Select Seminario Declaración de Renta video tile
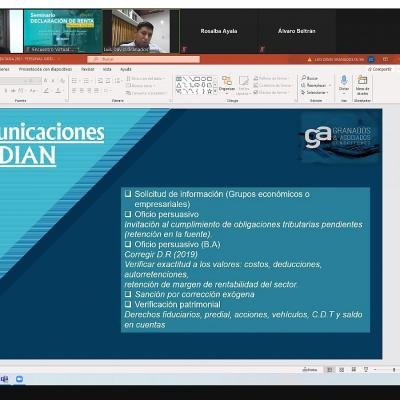400x400 pixels. [x=63, y=31]
